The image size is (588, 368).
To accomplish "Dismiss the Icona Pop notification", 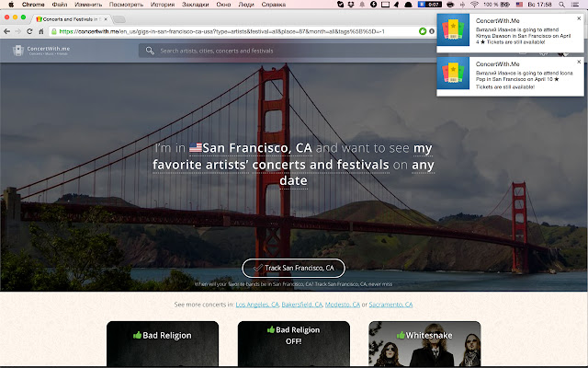I will tap(579, 62).
